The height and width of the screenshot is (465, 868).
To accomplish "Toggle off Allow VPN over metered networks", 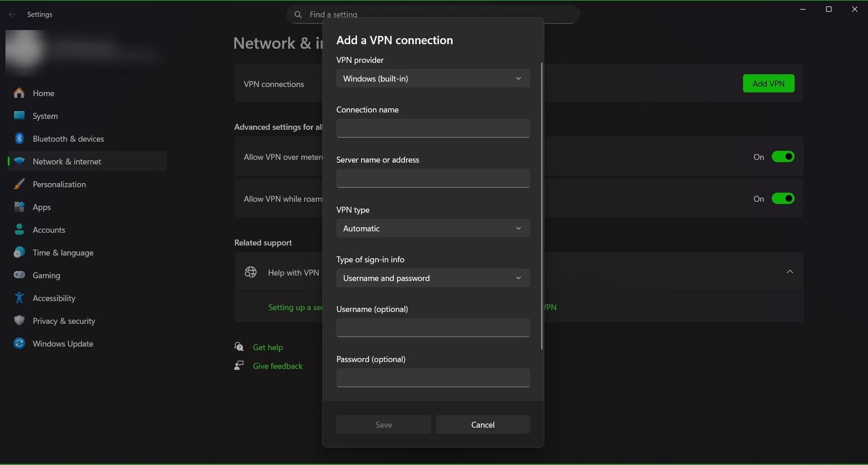I will click(x=782, y=156).
